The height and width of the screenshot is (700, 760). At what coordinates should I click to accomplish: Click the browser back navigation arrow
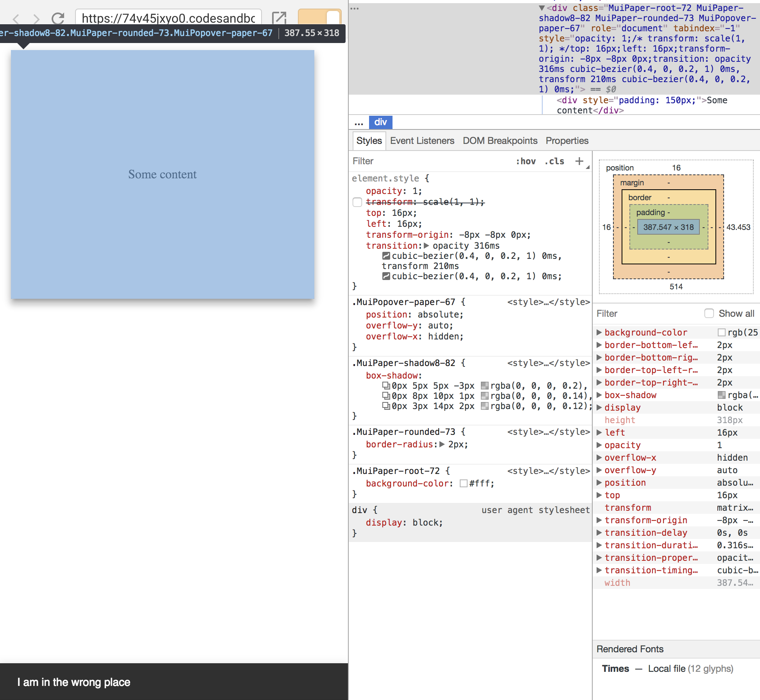pyautogui.click(x=16, y=18)
